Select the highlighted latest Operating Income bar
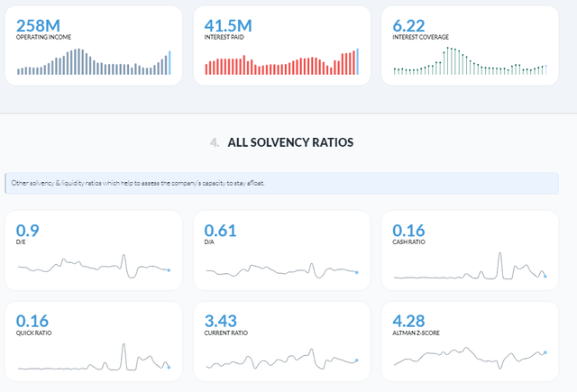 pos(169,63)
